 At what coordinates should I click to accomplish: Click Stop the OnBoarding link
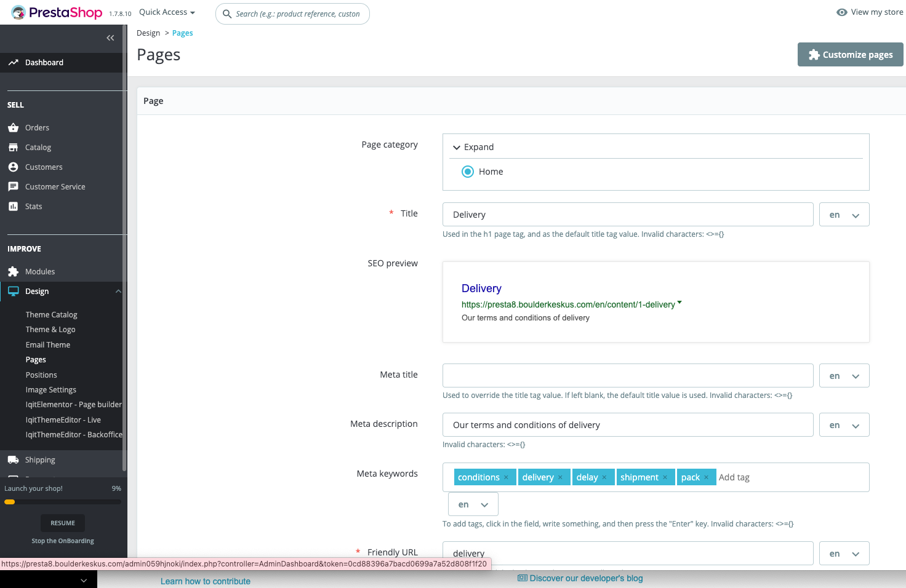[x=63, y=541]
